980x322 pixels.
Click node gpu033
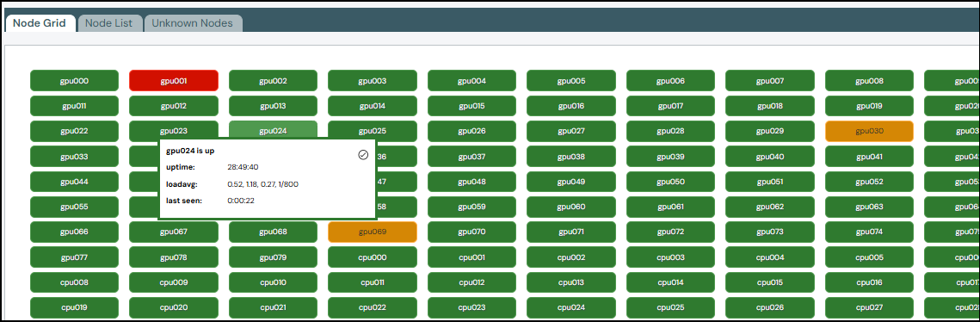[x=74, y=157]
